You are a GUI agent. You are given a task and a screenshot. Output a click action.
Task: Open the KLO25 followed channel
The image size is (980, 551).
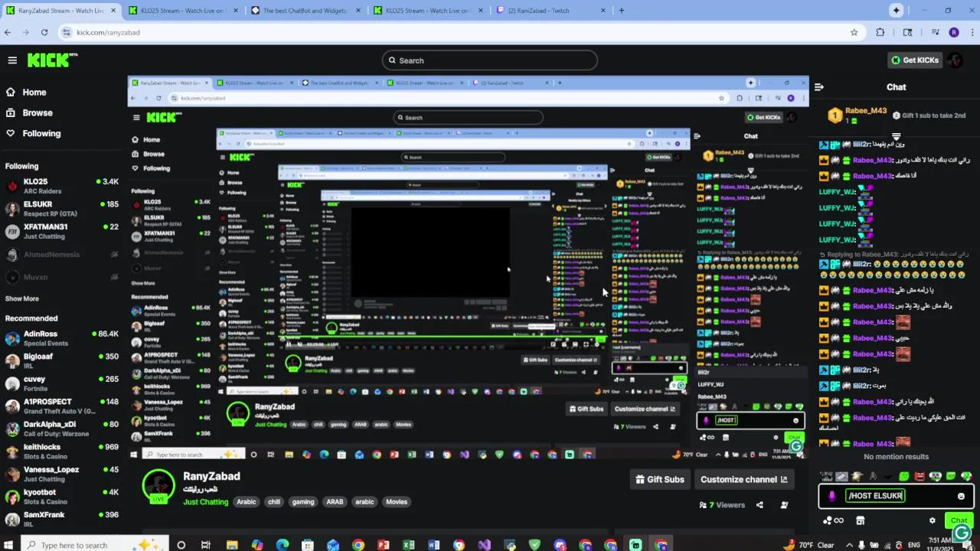(61, 187)
